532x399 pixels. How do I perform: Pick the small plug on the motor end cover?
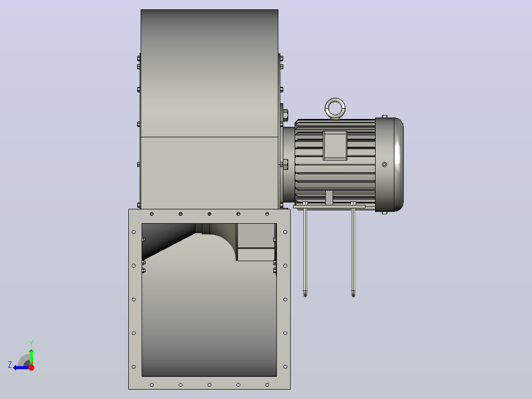coord(384,165)
